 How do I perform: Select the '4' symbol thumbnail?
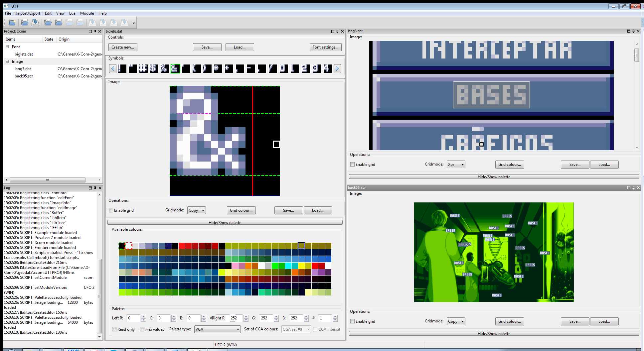[x=327, y=68]
